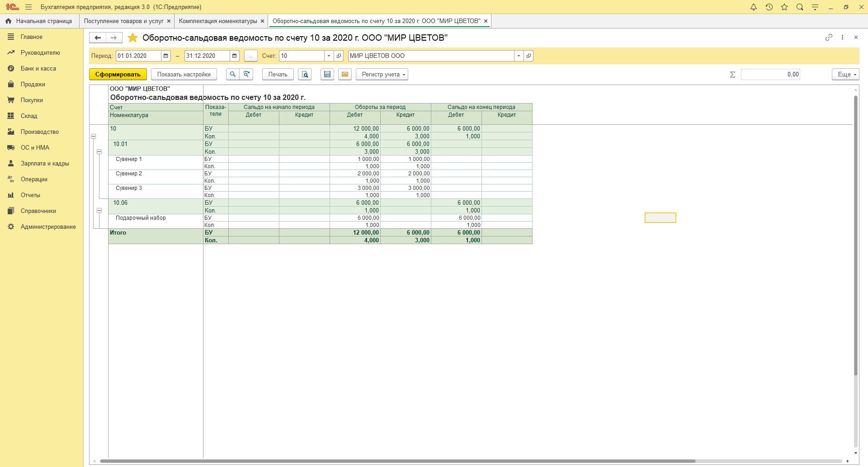This screenshot has width=868, height=467.
Task: Click the get link chain icon
Action: [x=829, y=38]
